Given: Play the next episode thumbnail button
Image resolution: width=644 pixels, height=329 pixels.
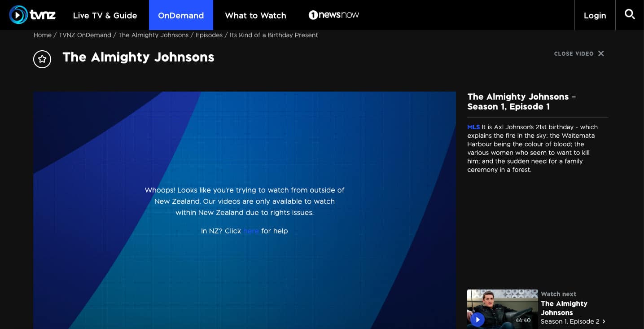Looking at the screenshot, I should (x=478, y=320).
